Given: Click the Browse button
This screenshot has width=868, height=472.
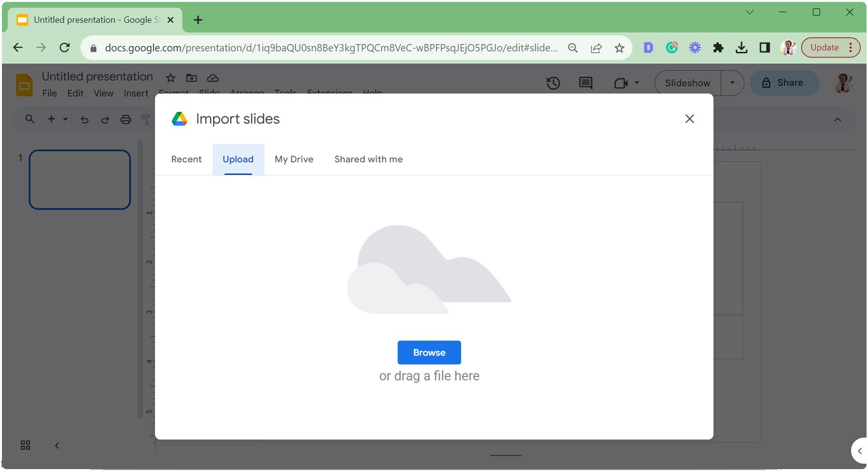Looking at the screenshot, I should (x=429, y=352).
